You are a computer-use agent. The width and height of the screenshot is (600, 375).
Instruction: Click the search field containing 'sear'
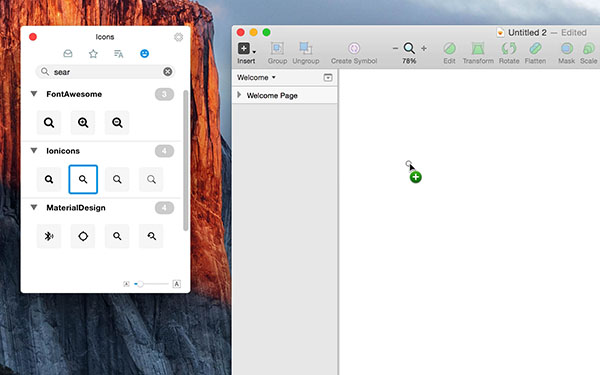tap(105, 72)
